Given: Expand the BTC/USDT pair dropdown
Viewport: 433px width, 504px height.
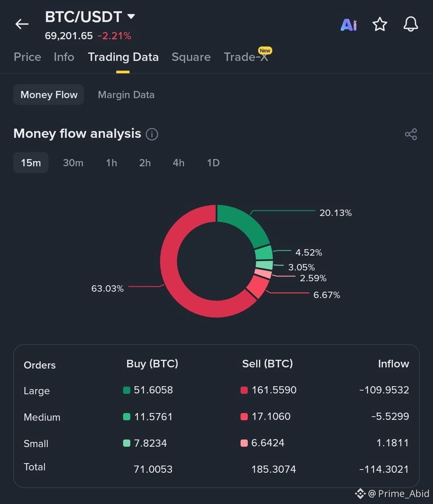Looking at the screenshot, I should click(x=131, y=16).
